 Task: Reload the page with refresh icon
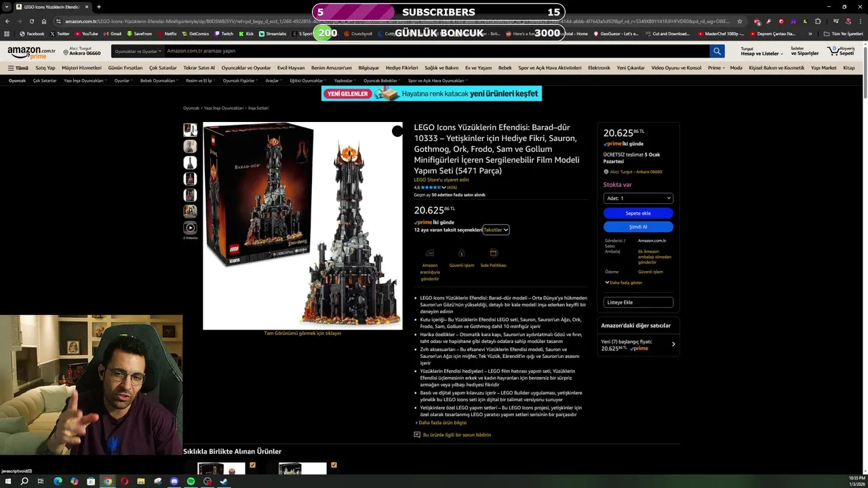point(31,21)
